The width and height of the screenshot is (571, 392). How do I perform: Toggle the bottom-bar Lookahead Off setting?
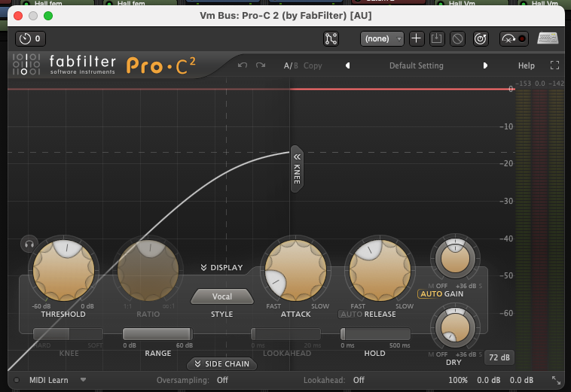click(359, 380)
